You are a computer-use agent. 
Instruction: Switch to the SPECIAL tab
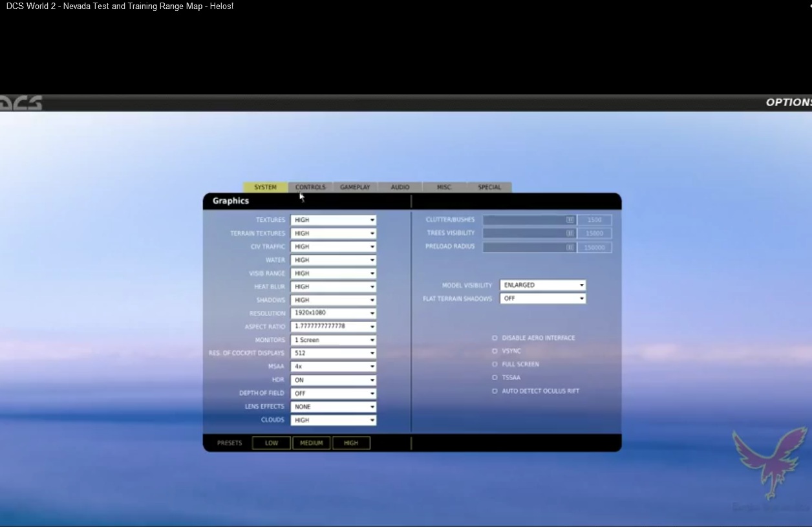[x=489, y=188]
